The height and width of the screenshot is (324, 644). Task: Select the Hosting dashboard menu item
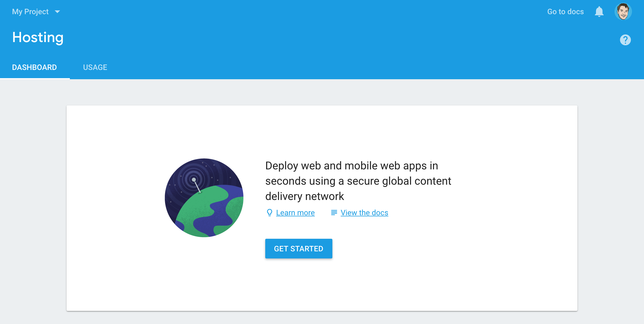tap(34, 67)
